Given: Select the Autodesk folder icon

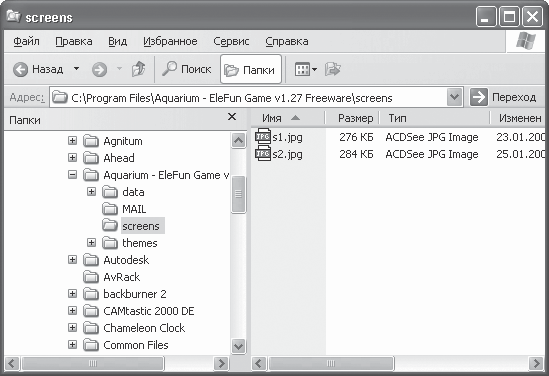Looking at the screenshot, I should pyautogui.click(x=91, y=259).
